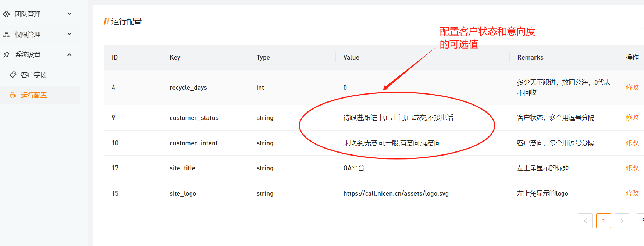The image size is (644, 246).
Task: Click the 团队管理 team icon
Action: 6,14
